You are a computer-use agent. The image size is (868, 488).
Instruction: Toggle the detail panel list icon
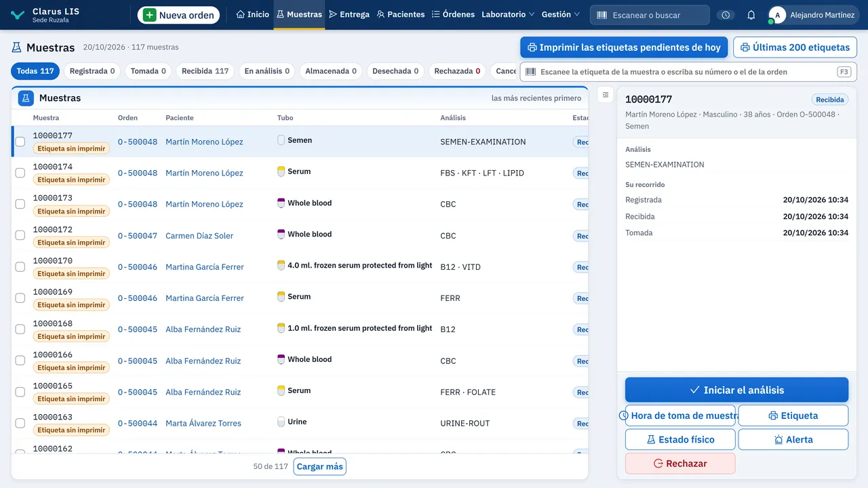point(606,95)
